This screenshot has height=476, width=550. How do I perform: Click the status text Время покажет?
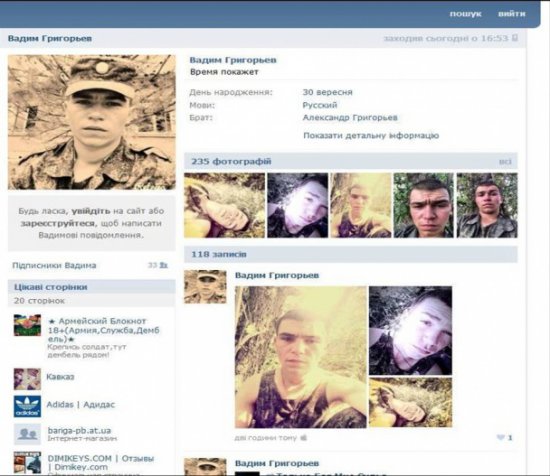tap(224, 72)
